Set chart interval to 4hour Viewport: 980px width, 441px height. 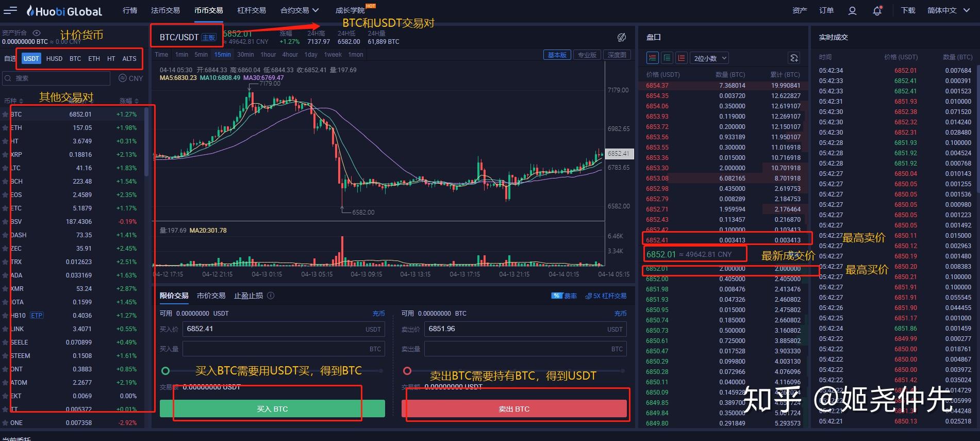coord(290,55)
